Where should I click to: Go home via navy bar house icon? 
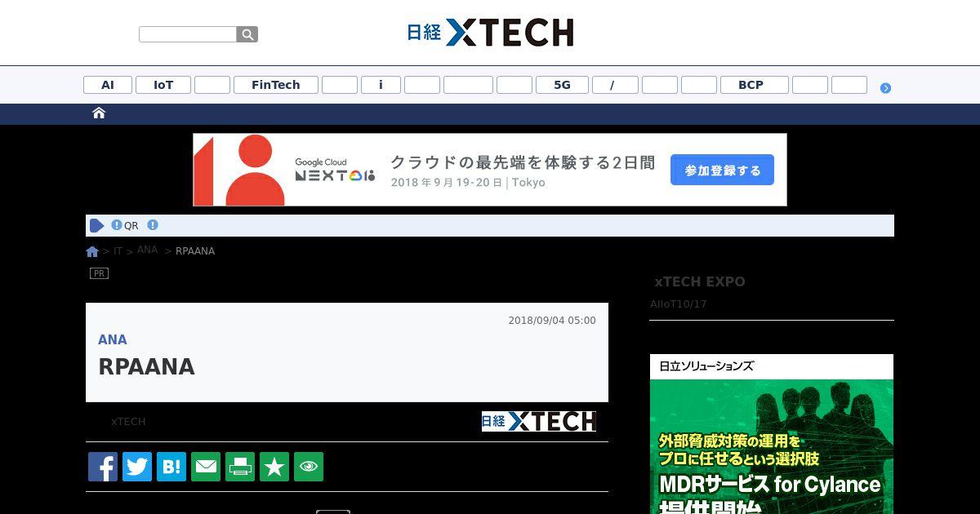pyautogui.click(x=99, y=113)
